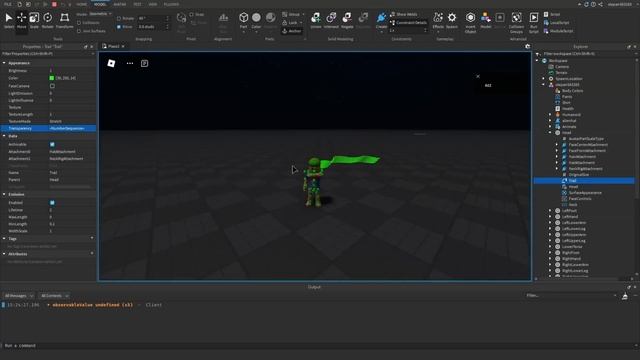Collapse the Emission properties section
Image resolution: width=640 pixels, height=360 pixels.
coord(4,194)
